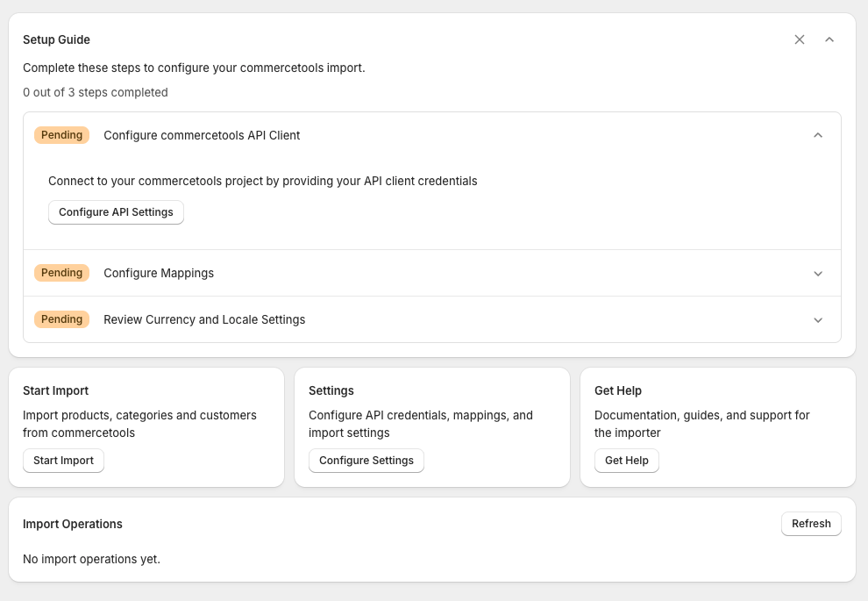
Task: Click the Configure API Settings button
Action: (117, 212)
